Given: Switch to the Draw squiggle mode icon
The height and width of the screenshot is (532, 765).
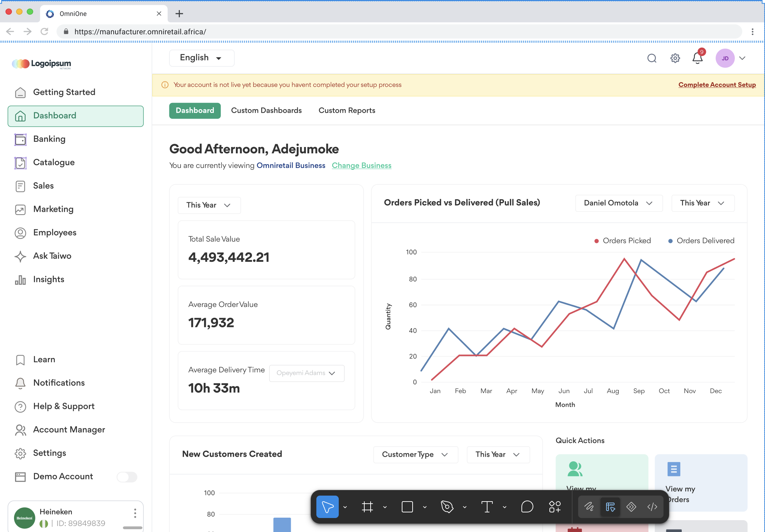Looking at the screenshot, I should coord(589,507).
